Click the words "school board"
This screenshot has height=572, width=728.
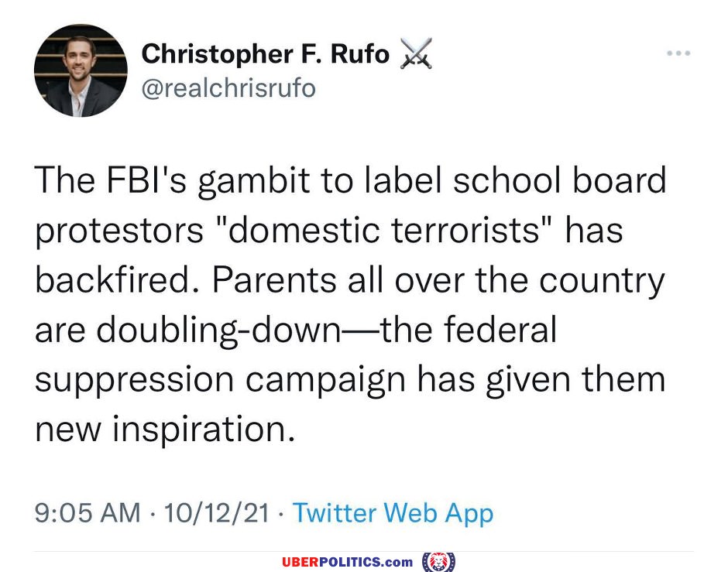click(558, 180)
